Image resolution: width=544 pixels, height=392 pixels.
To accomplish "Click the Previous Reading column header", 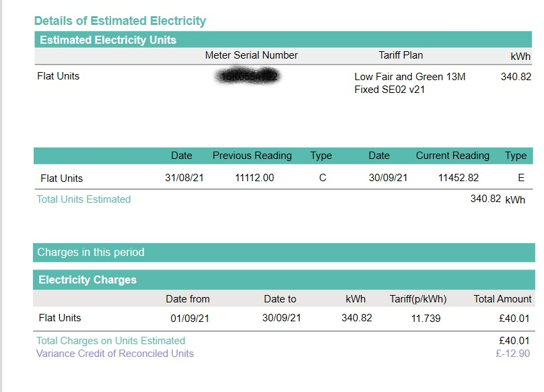I will tap(252, 156).
